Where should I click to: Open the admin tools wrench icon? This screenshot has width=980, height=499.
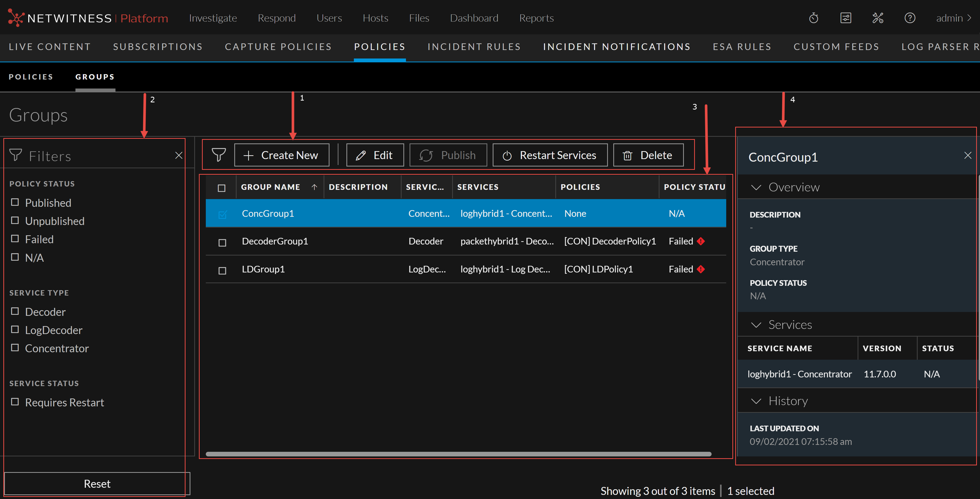878,18
